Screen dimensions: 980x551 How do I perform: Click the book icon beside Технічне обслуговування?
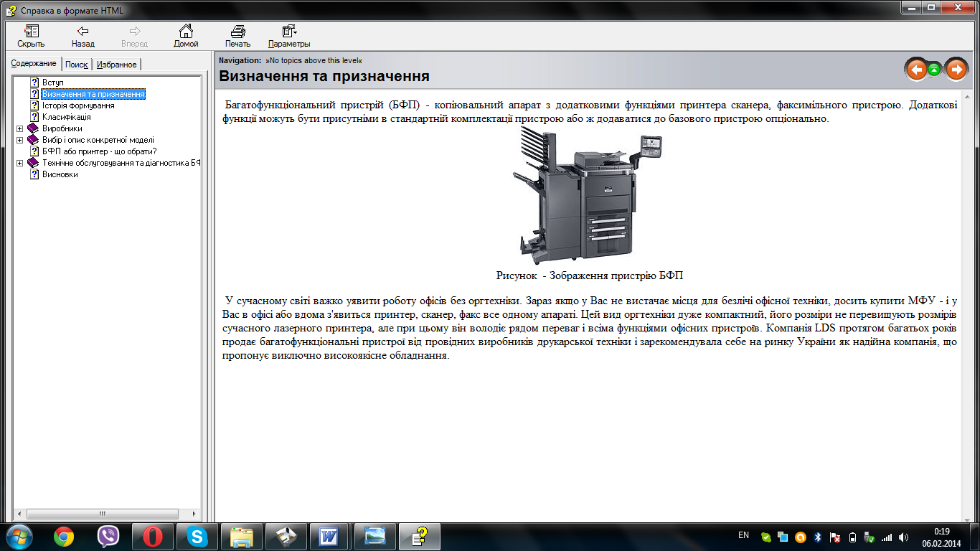tap(33, 163)
